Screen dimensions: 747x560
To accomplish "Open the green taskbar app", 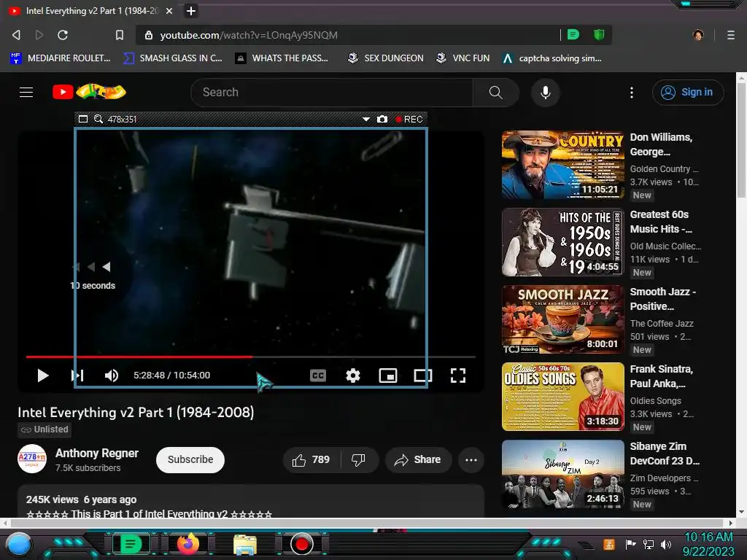I will point(131,544).
